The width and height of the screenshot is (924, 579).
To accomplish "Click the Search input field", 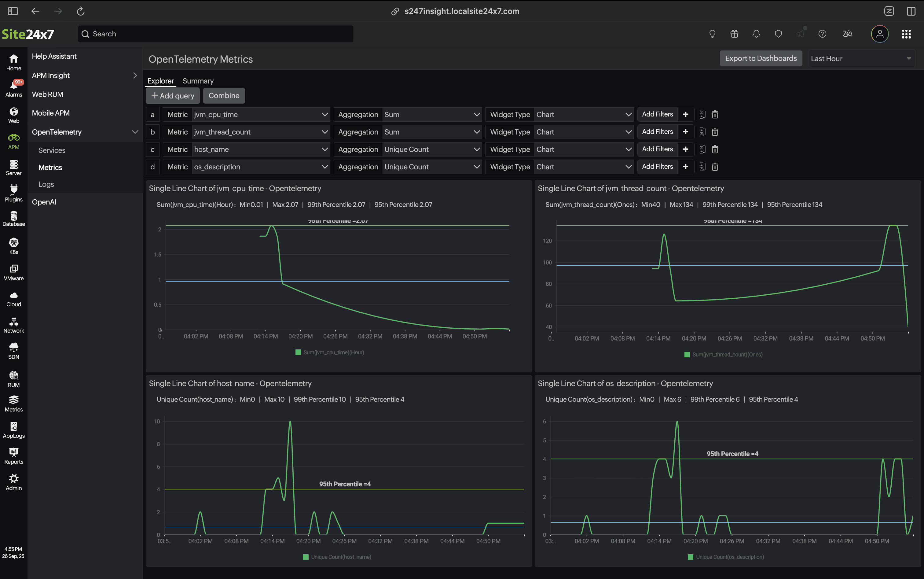I will point(215,34).
